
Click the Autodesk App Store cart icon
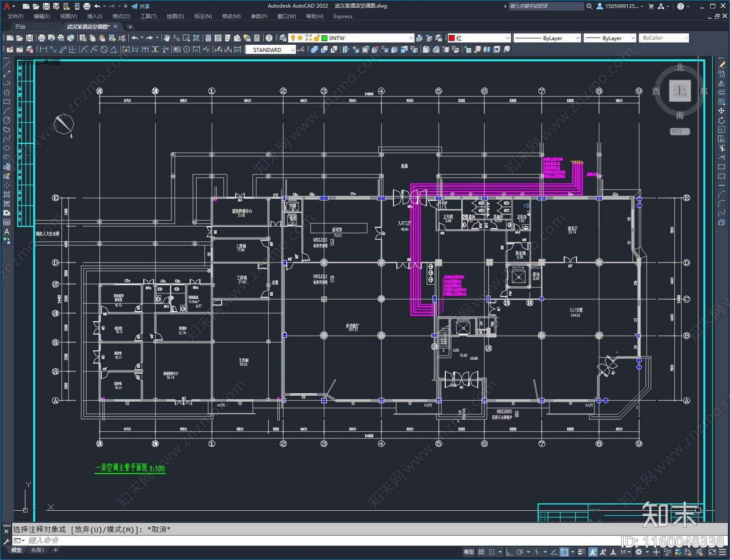[x=651, y=6]
